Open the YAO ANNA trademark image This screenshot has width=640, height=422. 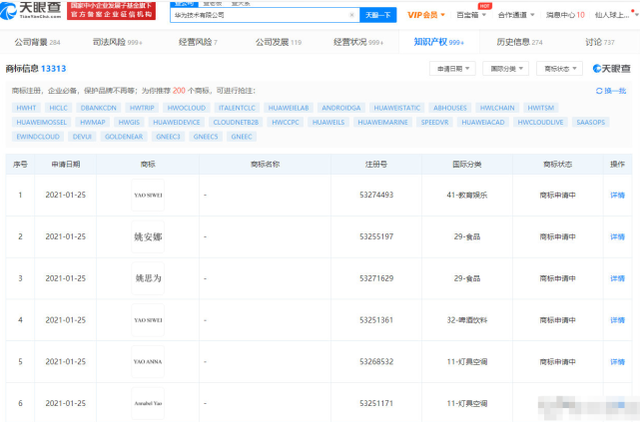pos(148,362)
